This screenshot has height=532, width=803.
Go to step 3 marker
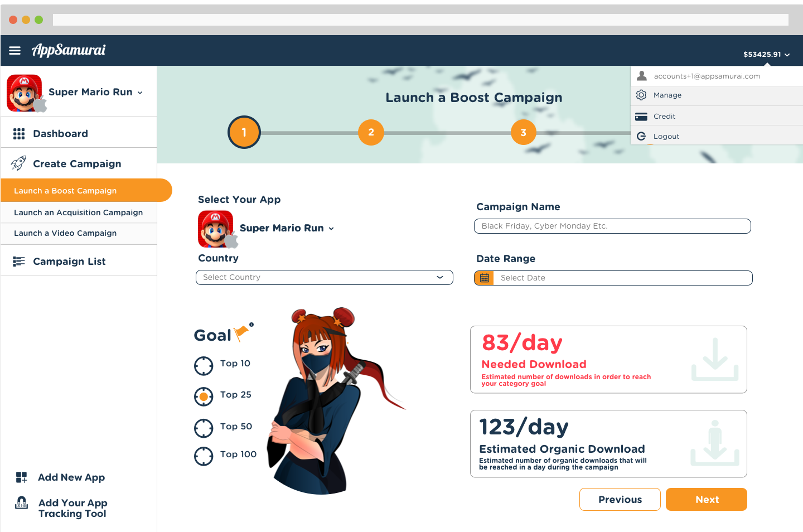tap(524, 132)
